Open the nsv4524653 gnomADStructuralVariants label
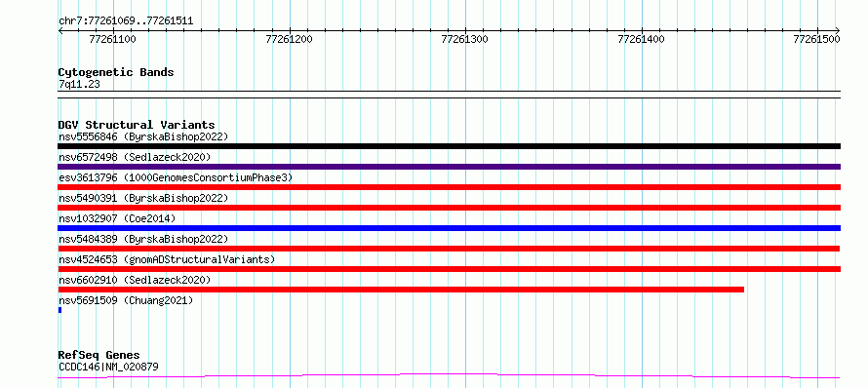868x388 pixels. coord(167,259)
